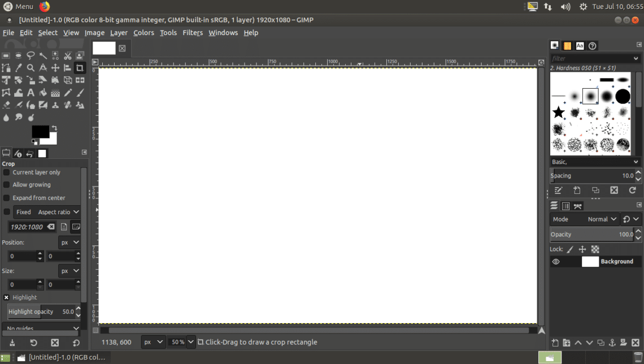Viewport: 644px width, 364px height.
Task: Select the Rectangle Select tool
Action: pyautogui.click(x=6, y=55)
